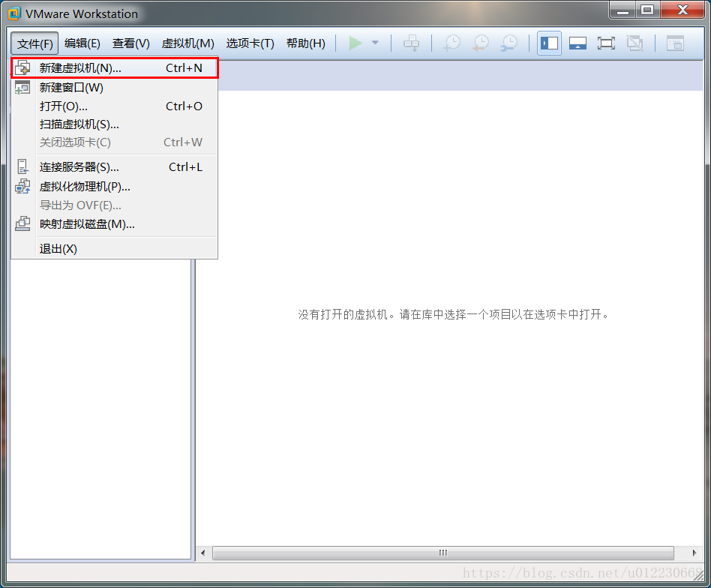Open the power options dropdown arrow
This screenshot has height=588, width=711.
click(375, 43)
